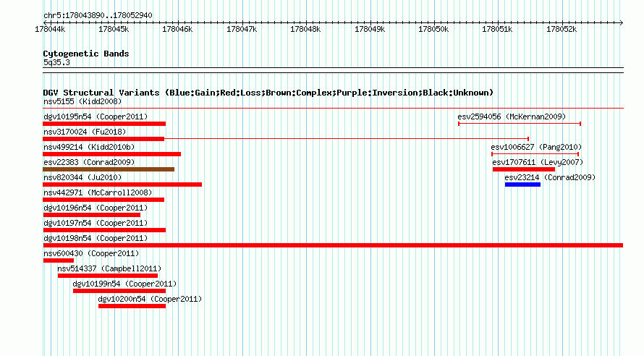Open nsv820344 (Ju2010) variant label
Image resolution: width=644 pixels, height=356 pixels.
point(82,177)
